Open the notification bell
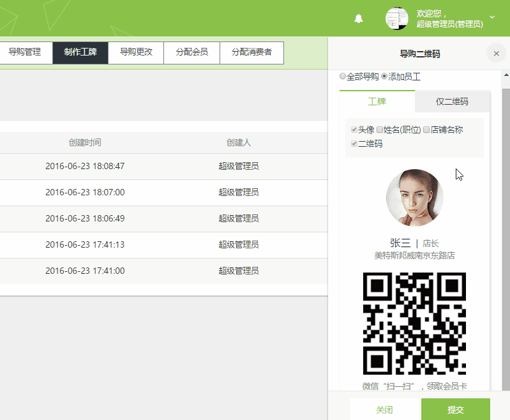 click(359, 19)
